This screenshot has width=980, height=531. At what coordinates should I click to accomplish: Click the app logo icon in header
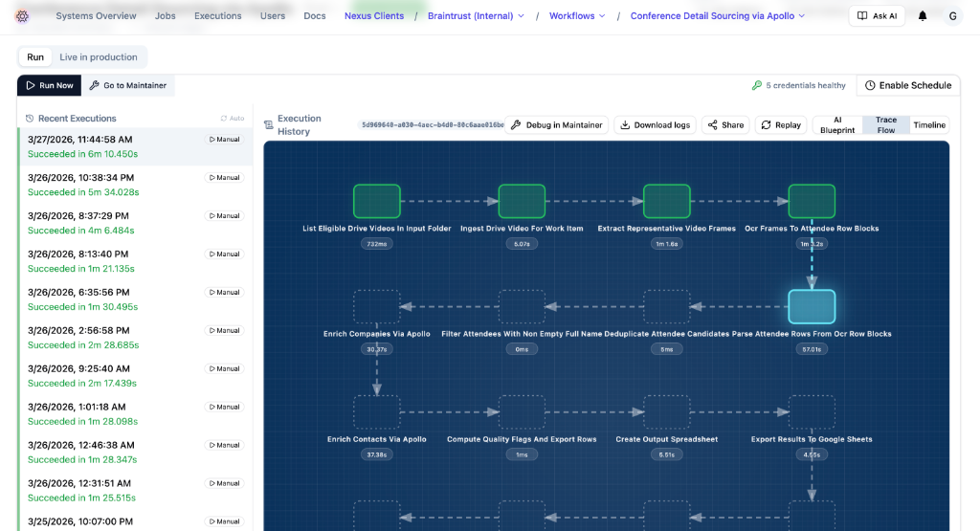click(23, 16)
